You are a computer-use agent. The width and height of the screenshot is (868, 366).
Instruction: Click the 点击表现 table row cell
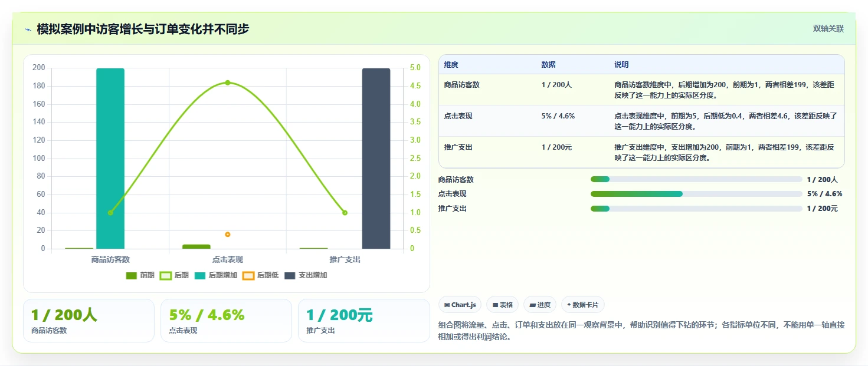click(487, 121)
